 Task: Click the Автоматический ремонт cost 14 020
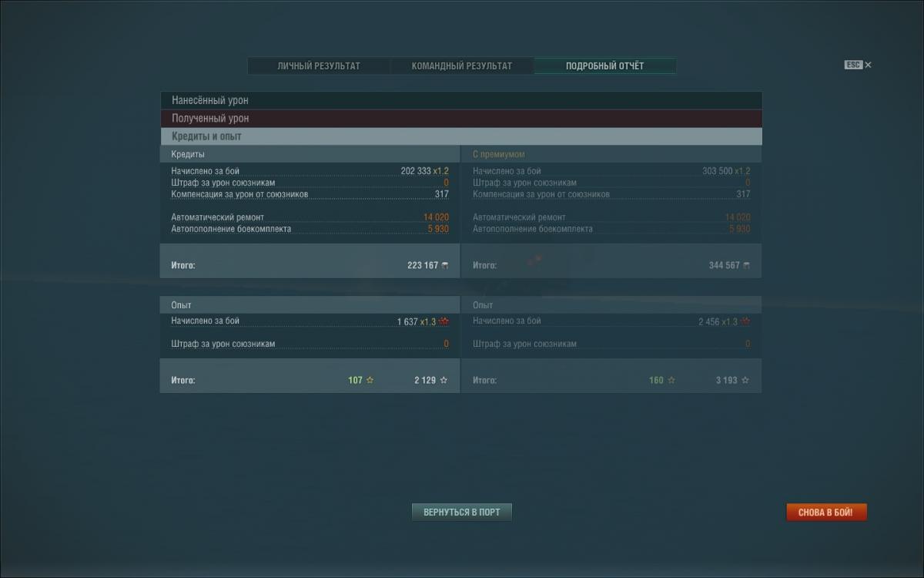(x=436, y=218)
